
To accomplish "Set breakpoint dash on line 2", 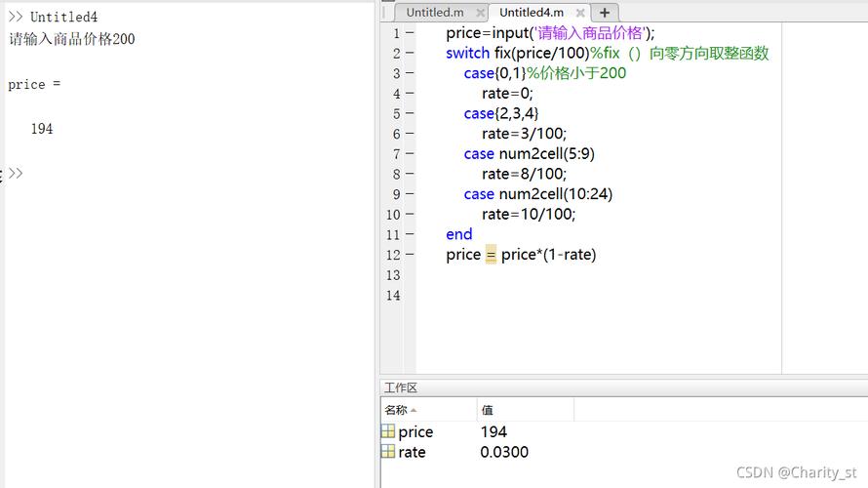I will (x=410, y=53).
